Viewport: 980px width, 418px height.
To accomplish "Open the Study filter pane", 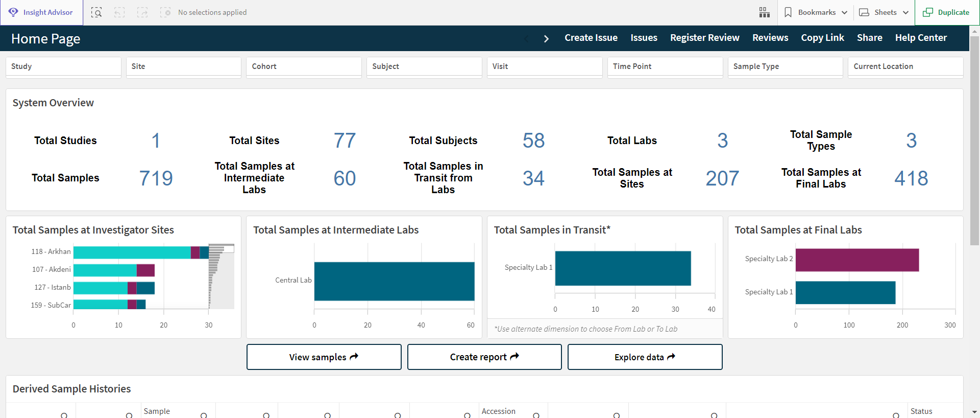I will pos(63,67).
